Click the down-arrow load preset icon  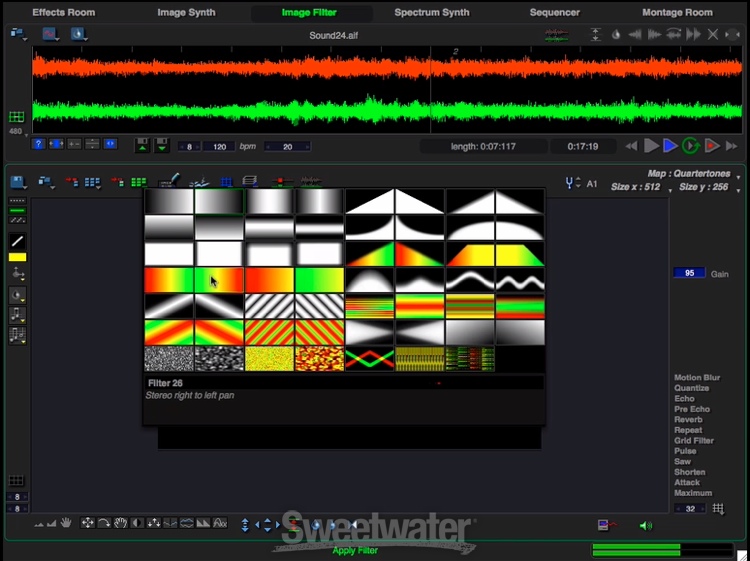coord(162,145)
